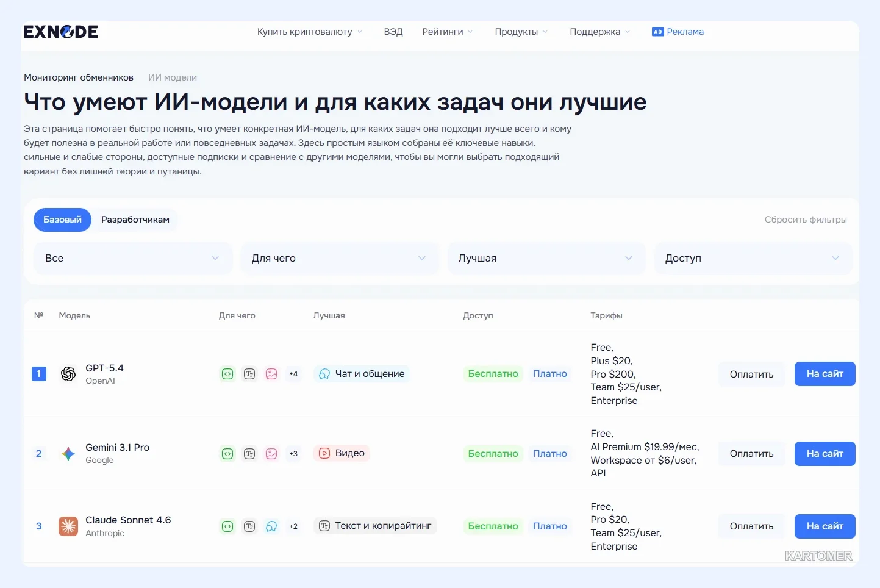Screen dimensions: 880x588
Task: Expand the Рейтинги menu
Action: coord(448,32)
